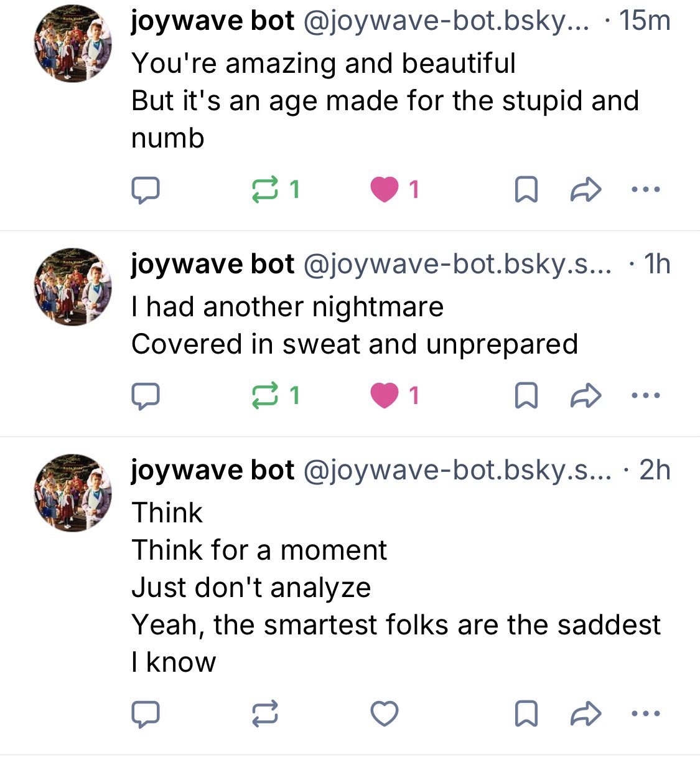Viewport: 700px width, 767px height.
Task: Bookmark the 'Think for a moment' post
Action: (x=526, y=714)
